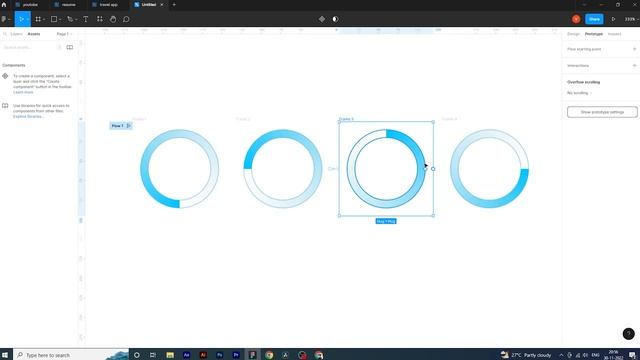
Task: Select the second ring in Frame 2
Action: point(283,169)
